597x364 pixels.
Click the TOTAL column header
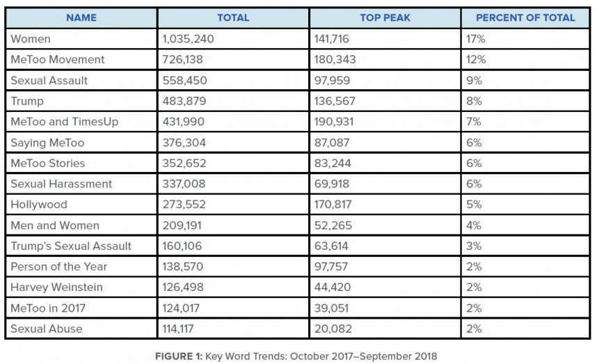click(x=232, y=17)
